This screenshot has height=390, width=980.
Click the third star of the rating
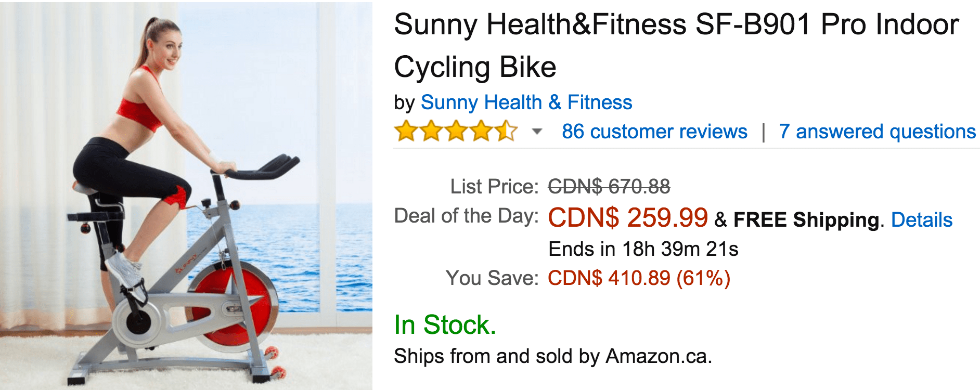click(x=456, y=132)
